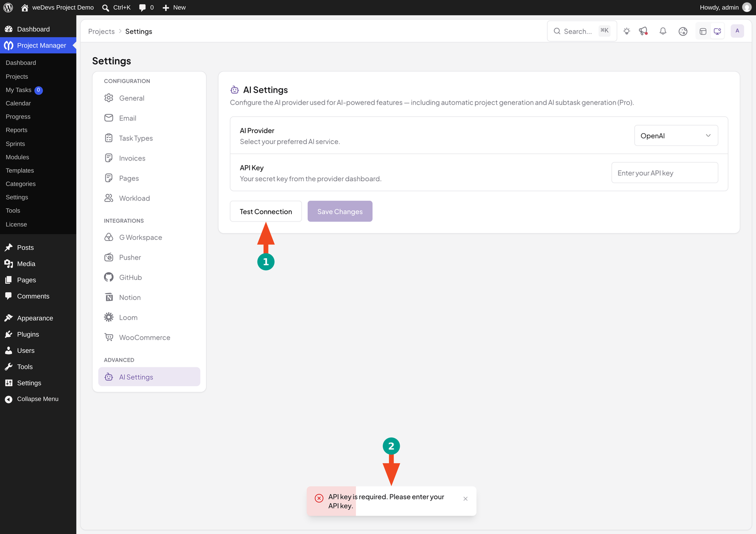Switch to layout panel view icon
Image resolution: width=756 pixels, height=534 pixels.
[x=703, y=31]
